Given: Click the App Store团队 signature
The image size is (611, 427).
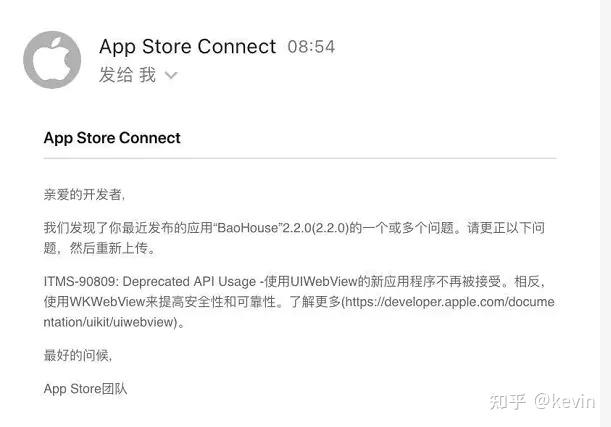Looking at the screenshot, I should [x=85, y=389].
